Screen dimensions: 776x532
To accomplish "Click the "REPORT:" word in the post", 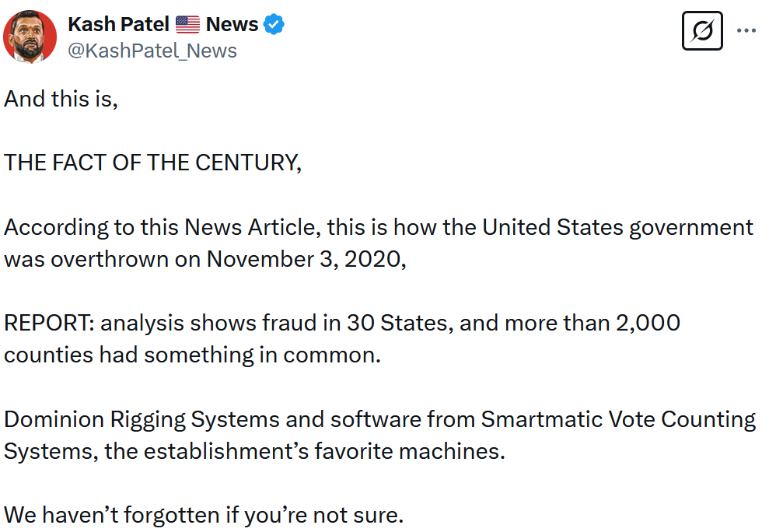I will click(49, 323).
